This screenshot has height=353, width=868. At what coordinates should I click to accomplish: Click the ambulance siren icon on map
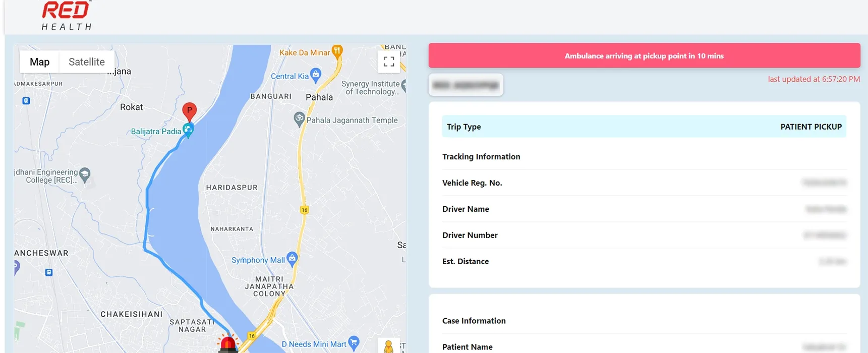point(228,344)
